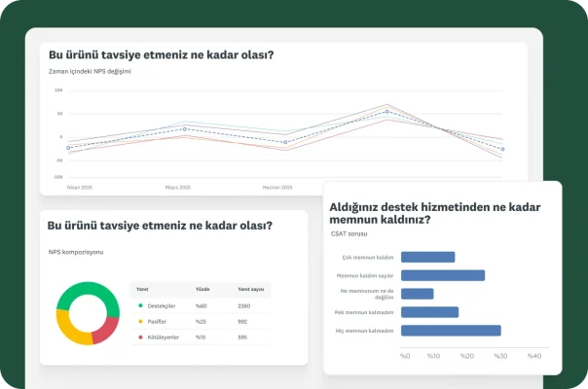Click the 'Zaman içindeki NPS değişimi' subtitle
This screenshot has height=389, width=588.
tap(90, 71)
